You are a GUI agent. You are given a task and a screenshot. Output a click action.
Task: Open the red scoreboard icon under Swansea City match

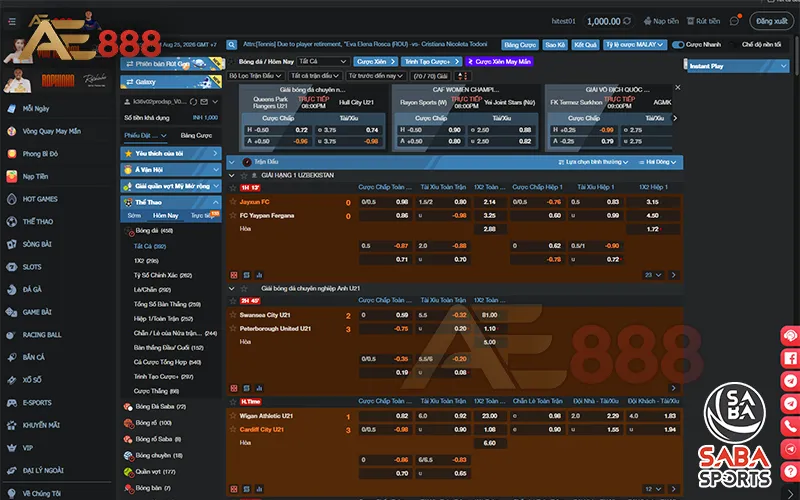tap(234, 388)
